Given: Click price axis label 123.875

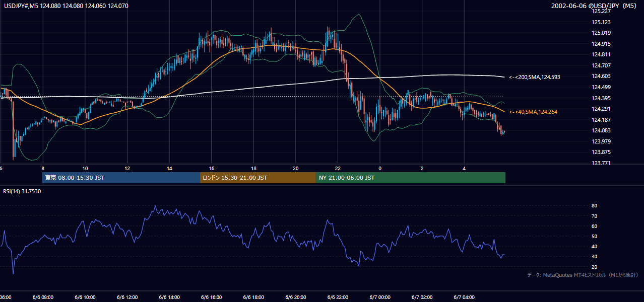Looking at the screenshot, I should 601,152.
